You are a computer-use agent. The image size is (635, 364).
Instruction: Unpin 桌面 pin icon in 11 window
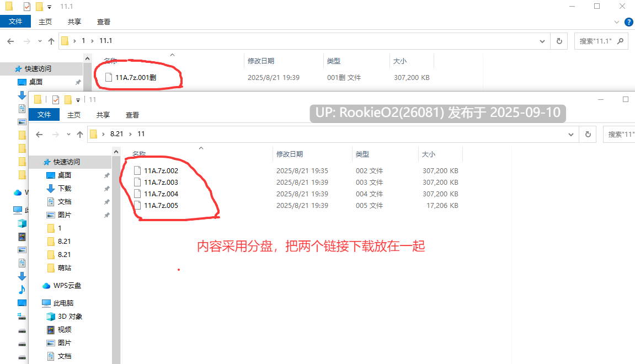[106, 175]
